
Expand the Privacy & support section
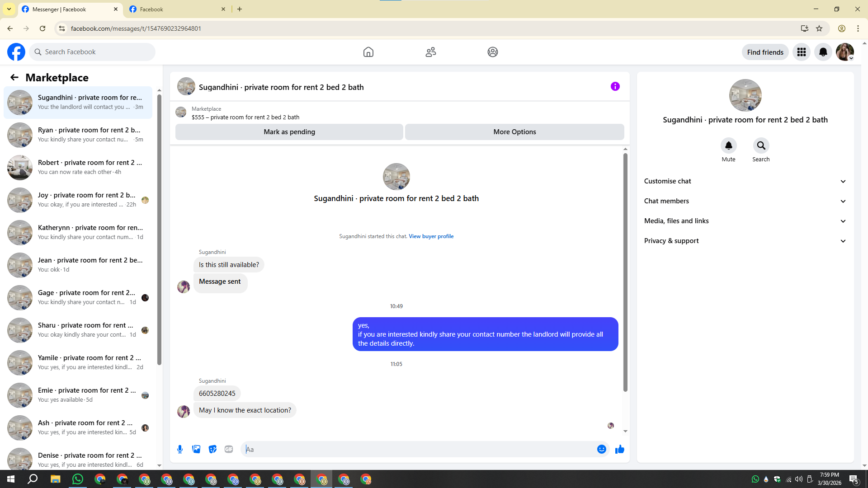point(745,241)
